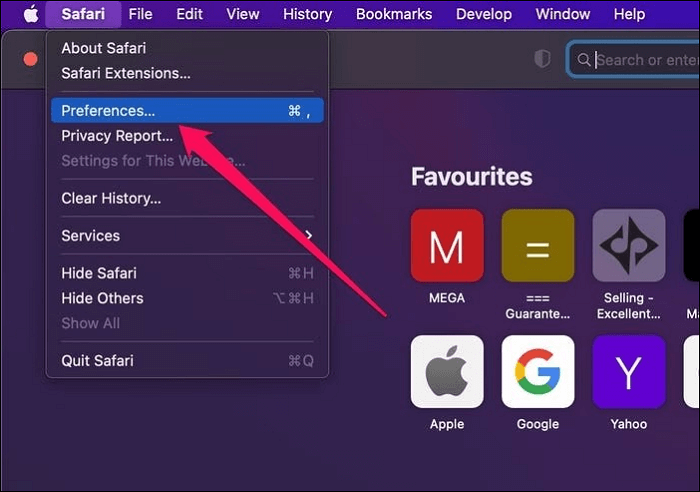Viewport: 700px width, 492px height.
Task: Click the Search or enter address field
Action: click(x=633, y=60)
